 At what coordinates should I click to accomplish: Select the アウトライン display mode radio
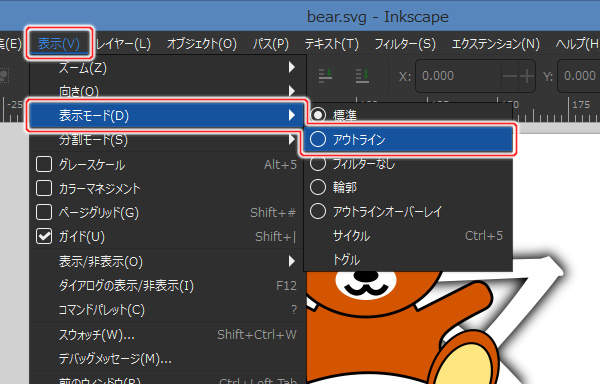318,139
